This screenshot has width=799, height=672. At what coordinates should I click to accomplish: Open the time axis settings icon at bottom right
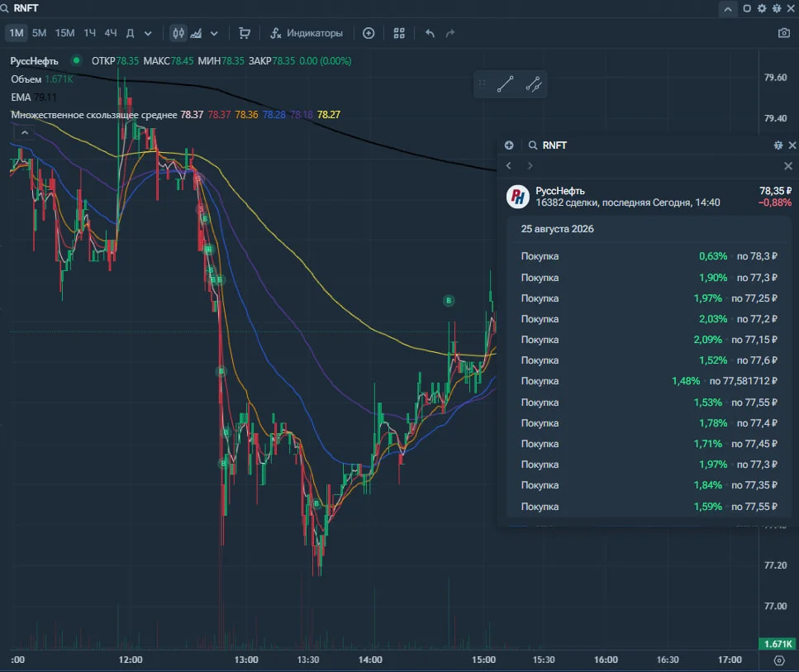point(779,660)
